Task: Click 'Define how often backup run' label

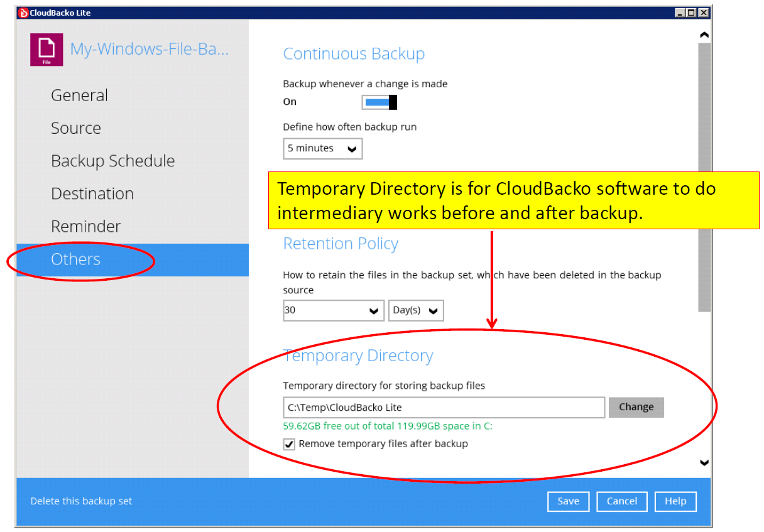Action: tap(350, 127)
